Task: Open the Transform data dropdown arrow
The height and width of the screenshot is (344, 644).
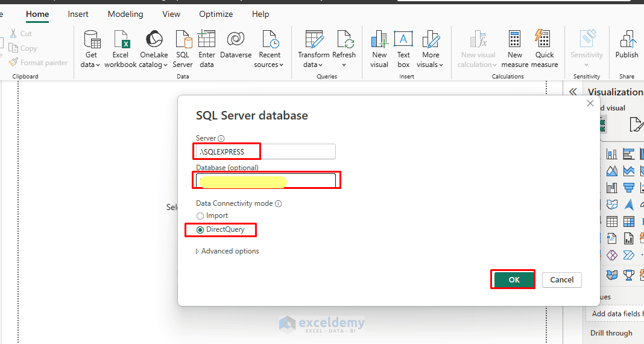Action: click(320, 65)
